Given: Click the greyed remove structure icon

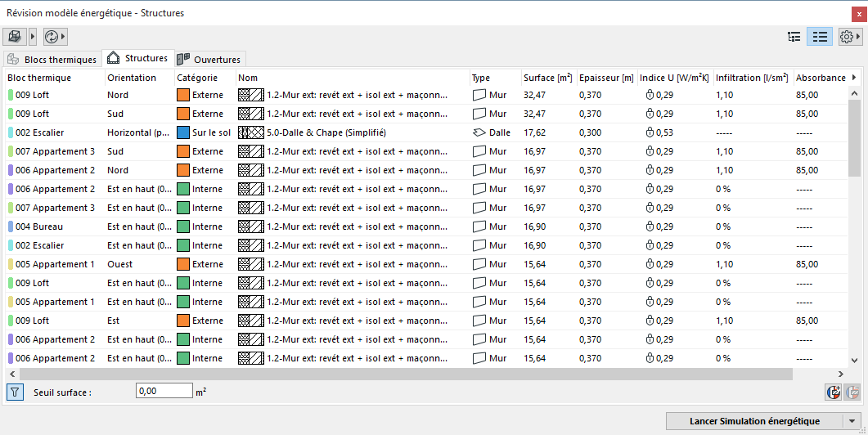Looking at the screenshot, I should click(x=852, y=392).
